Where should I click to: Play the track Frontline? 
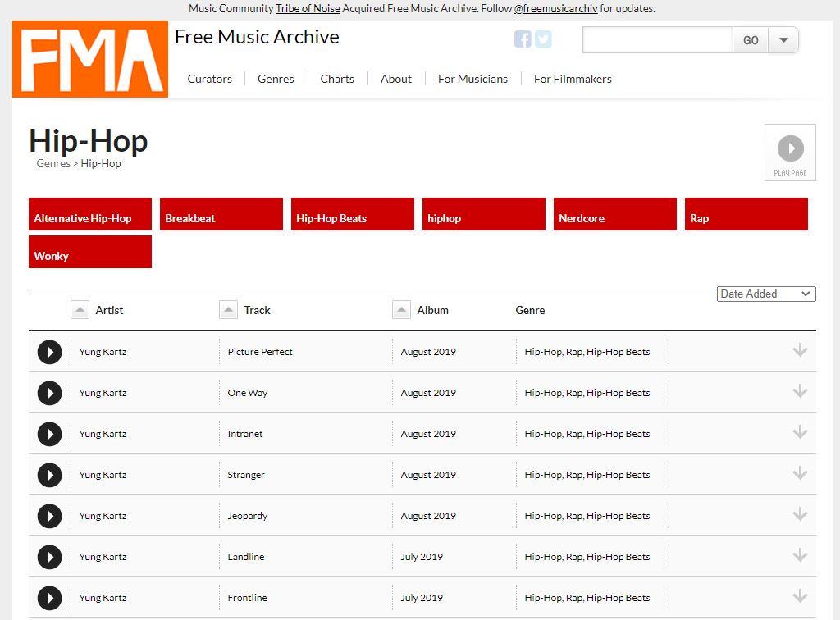49,598
